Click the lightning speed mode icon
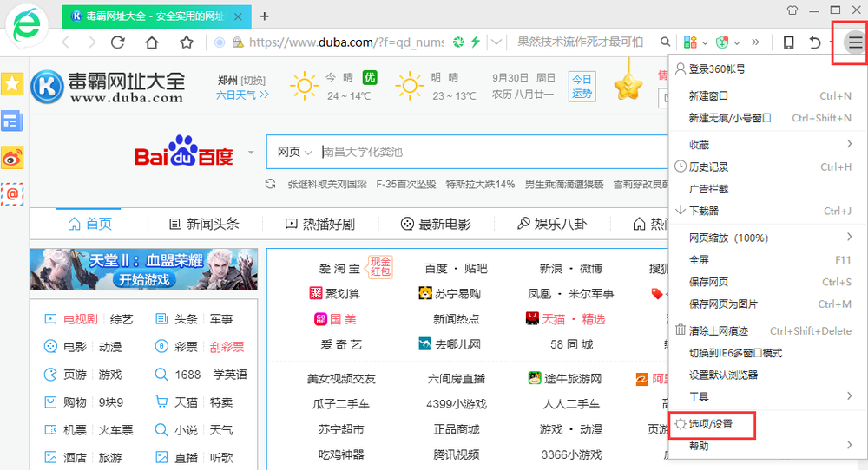Viewport: 868px width, 470px height. click(x=475, y=42)
